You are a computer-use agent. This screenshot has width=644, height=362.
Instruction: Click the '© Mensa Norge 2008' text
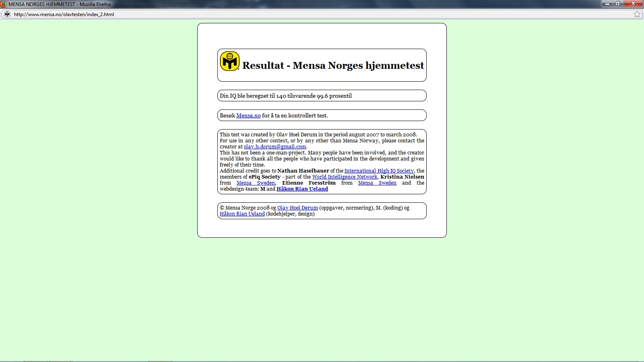coord(245,208)
